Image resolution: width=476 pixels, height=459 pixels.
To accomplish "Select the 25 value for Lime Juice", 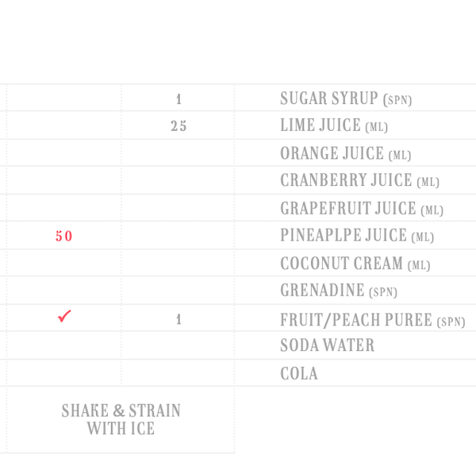I will click(x=178, y=126).
